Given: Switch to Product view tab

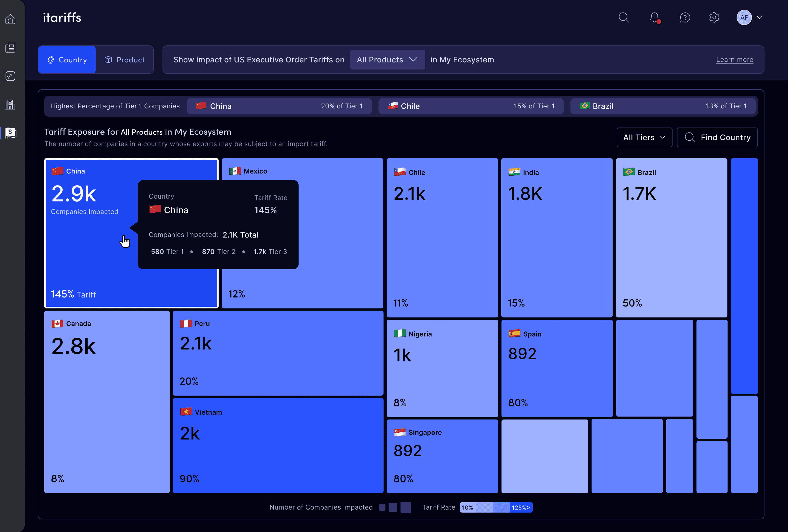Looking at the screenshot, I should pyautogui.click(x=124, y=60).
